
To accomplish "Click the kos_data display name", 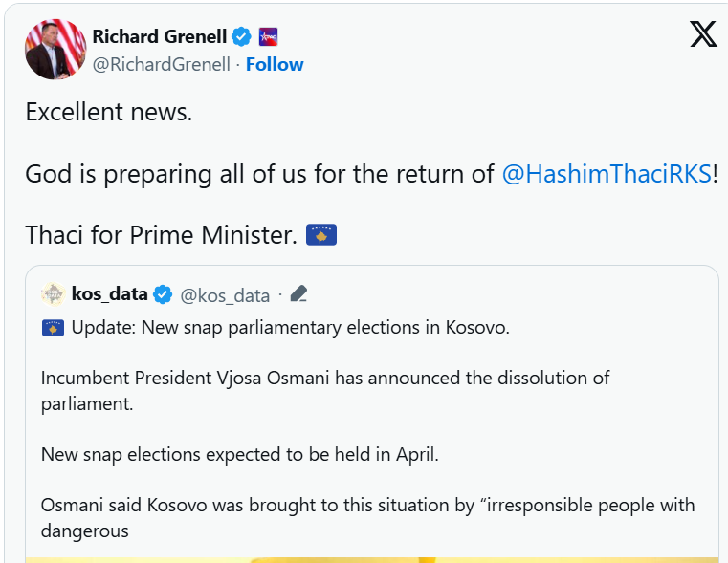I will coord(110,294).
